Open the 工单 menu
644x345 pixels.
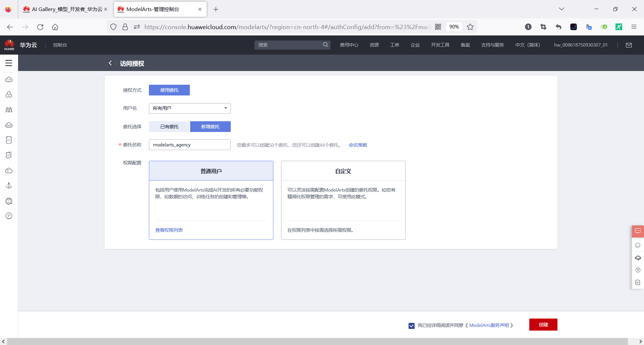tap(394, 45)
